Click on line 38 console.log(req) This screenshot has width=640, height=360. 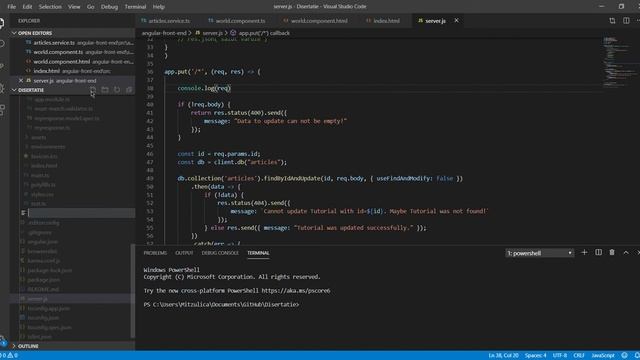click(x=204, y=88)
